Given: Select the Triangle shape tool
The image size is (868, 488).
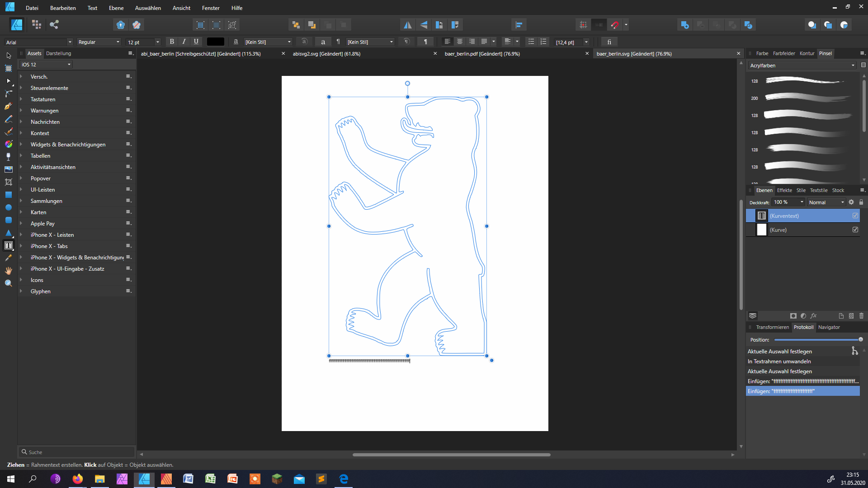Looking at the screenshot, I should pyautogui.click(x=9, y=233).
